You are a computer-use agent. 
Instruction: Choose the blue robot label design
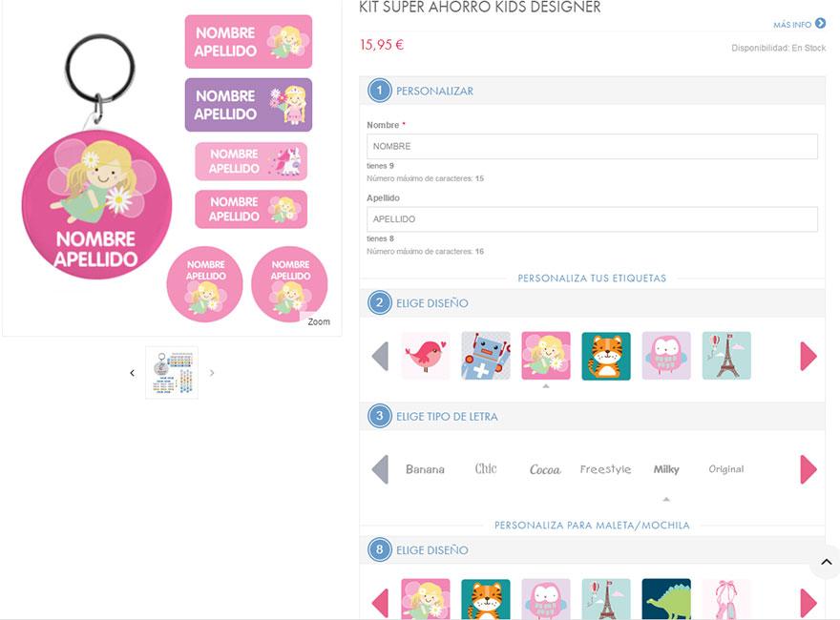point(486,356)
